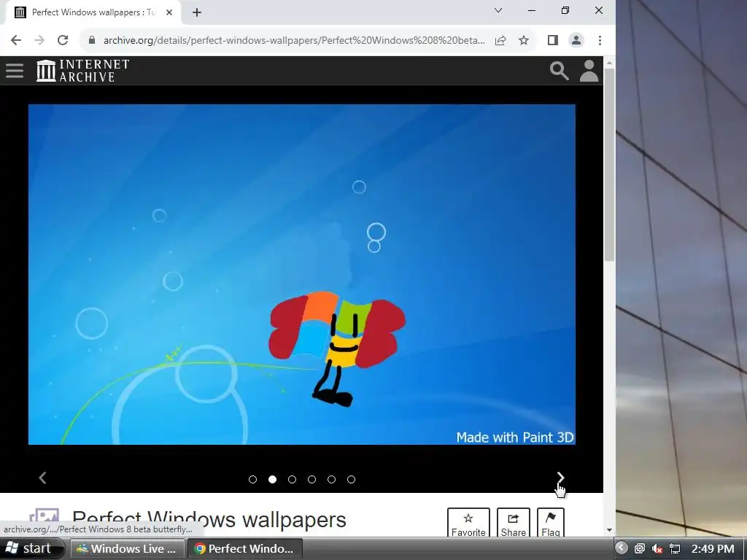Click the Internet Archive logo
747x560 pixels.
[83, 71]
